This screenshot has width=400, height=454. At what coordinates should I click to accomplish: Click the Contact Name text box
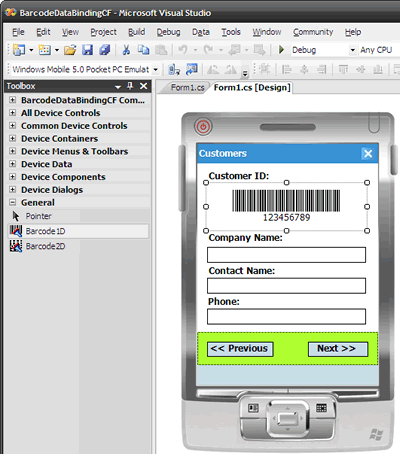tap(286, 286)
